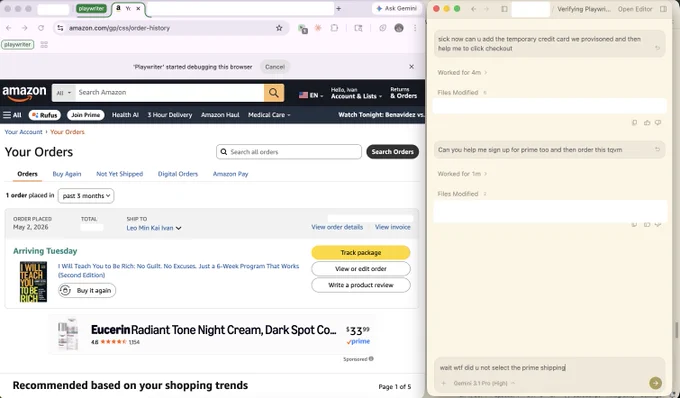The width and height of the screenshot is (680, 398).
Task: Open the Account & Lists menu
Action: [x=356, y=93]
